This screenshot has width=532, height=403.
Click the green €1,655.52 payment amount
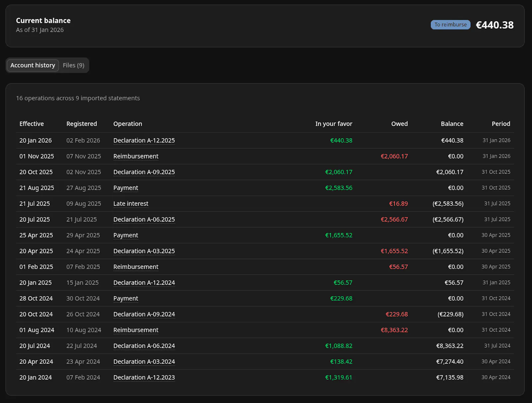coord(338,235)
